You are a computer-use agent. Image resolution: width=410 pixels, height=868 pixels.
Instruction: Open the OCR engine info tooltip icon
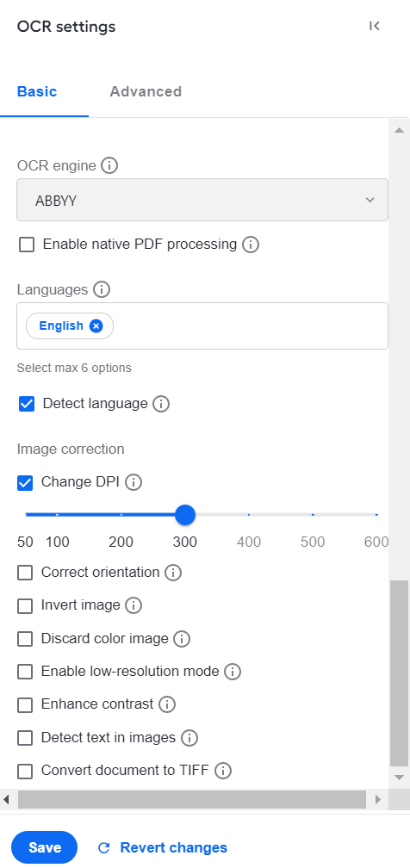pos(109,165)
